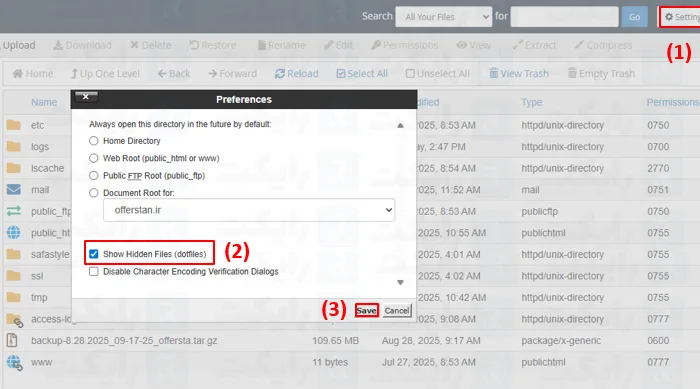The image size is (700, 389).
Task: Select Home Directory radio option
Action: point(93,141)
